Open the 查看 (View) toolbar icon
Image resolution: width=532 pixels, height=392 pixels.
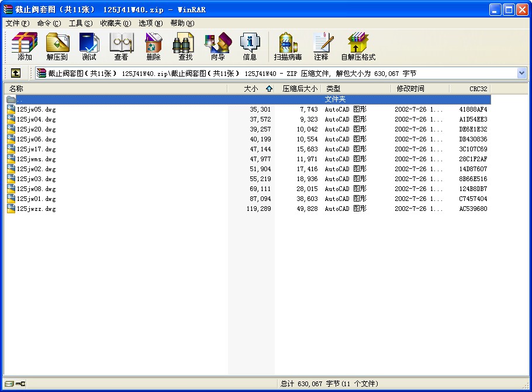(x=121, y=46)
